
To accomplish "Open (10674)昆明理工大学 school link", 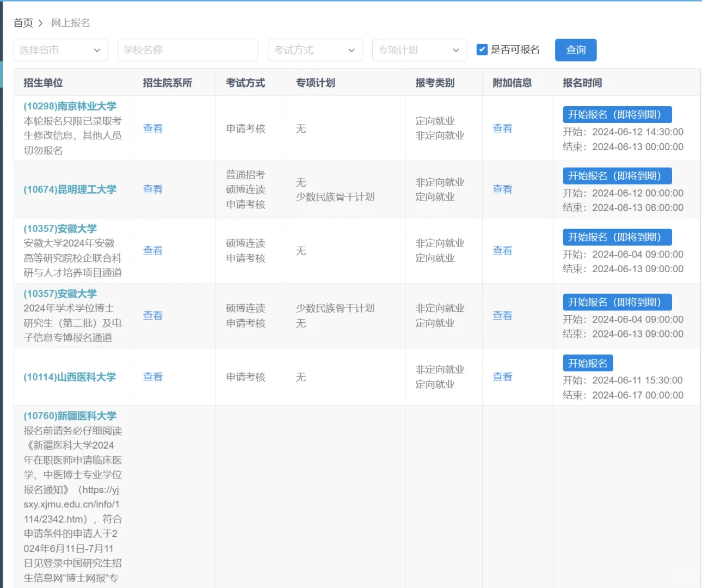I will point(70,189).
